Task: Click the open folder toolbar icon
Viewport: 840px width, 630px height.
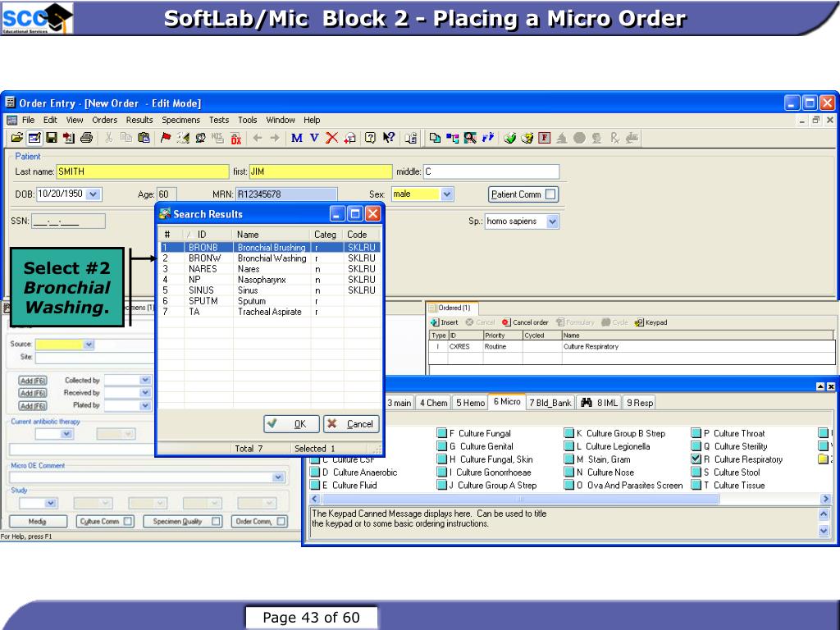Action: pos(17,138)
